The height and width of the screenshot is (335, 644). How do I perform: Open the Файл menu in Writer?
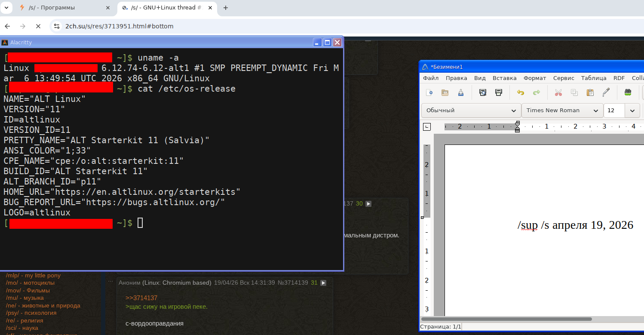click(431, 78)
